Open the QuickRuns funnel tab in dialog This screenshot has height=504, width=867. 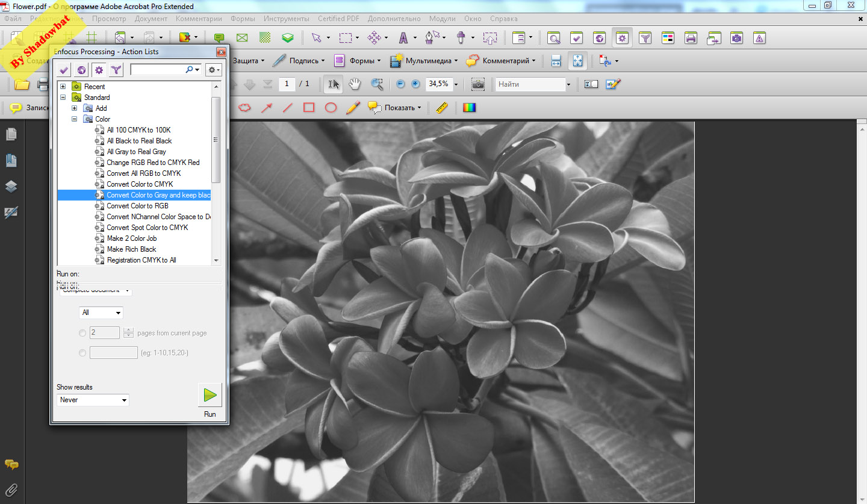point(116,70)
